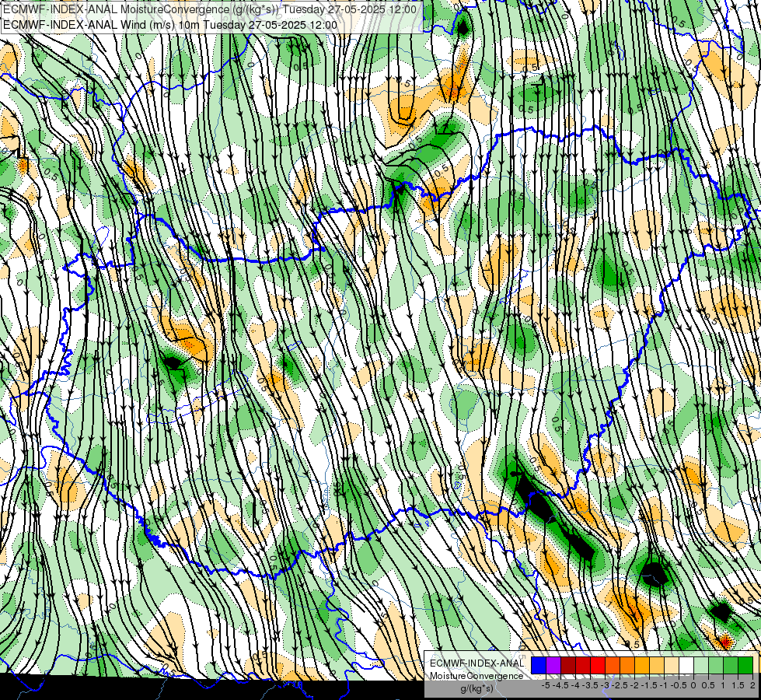The height and width of the screenshot is (700, 761).
Task: Click the legend label ECMWF-INDEX-ANAL
Action: (x=477, y=663)
